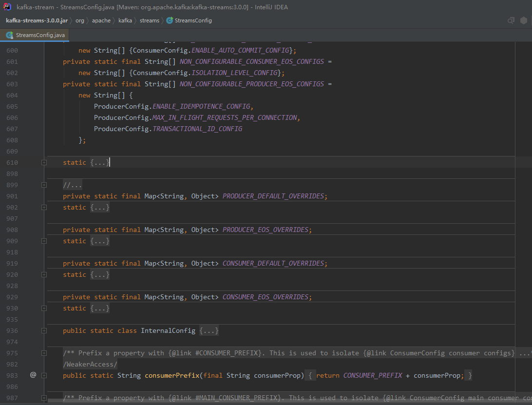This screenshot has width=532, height=405.
Task: Open kafka-streams-3.0.0.jar in the breadcrumb
Action: pos(37,20)
